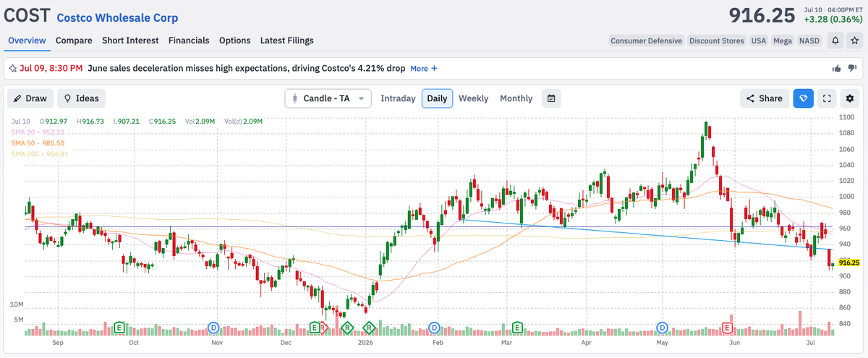Open the Short Interest tab
868x358 pixels.
130,41
